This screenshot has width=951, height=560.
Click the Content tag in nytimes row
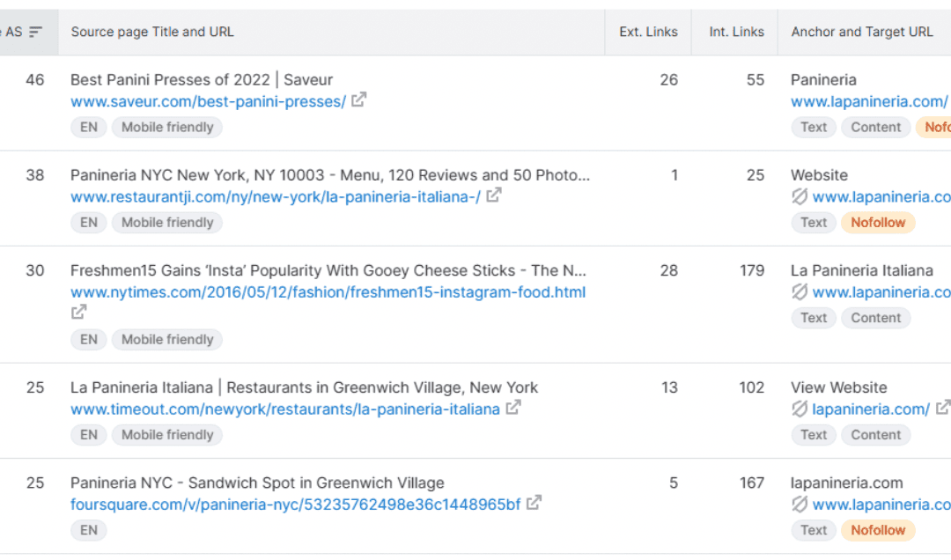pyautogui.click(x=875, y=318)
